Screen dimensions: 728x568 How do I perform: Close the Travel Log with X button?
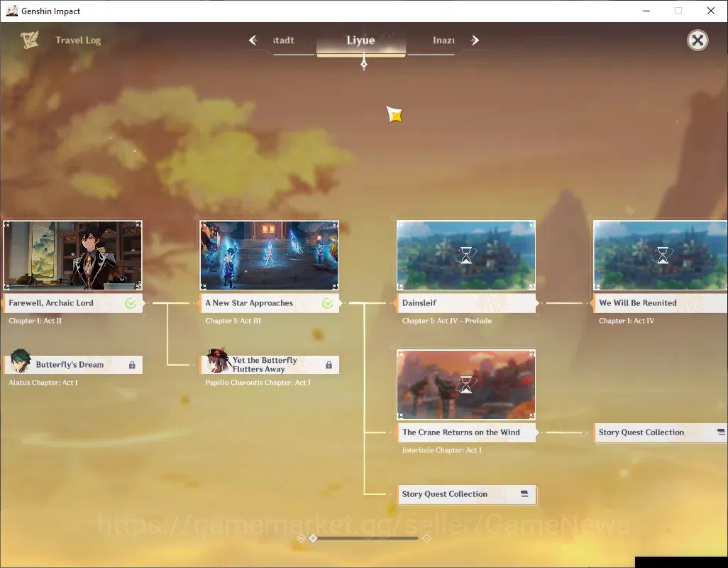coord(697,40)
